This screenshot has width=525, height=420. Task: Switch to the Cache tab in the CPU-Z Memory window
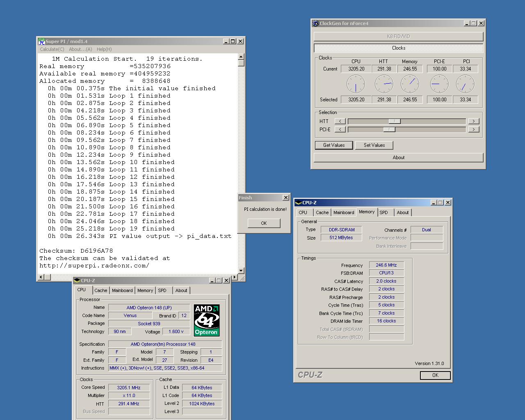pyautogui.click(x=322, y=212)
